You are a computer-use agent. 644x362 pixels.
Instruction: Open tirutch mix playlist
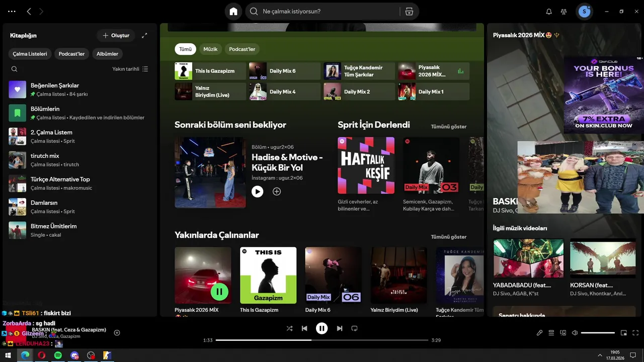[x=79, y=160]
